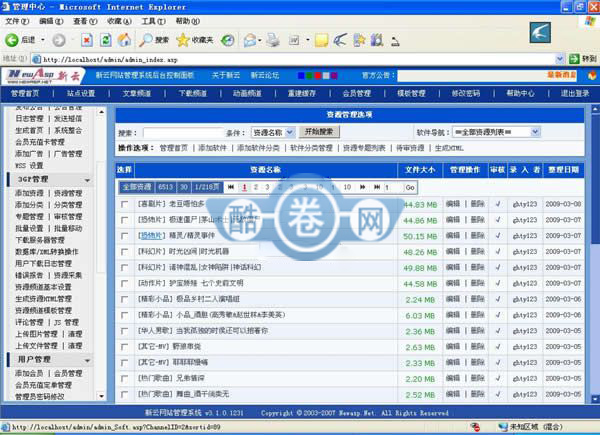Collapse the 3GP管理 sidebar section

click(88, 180)
